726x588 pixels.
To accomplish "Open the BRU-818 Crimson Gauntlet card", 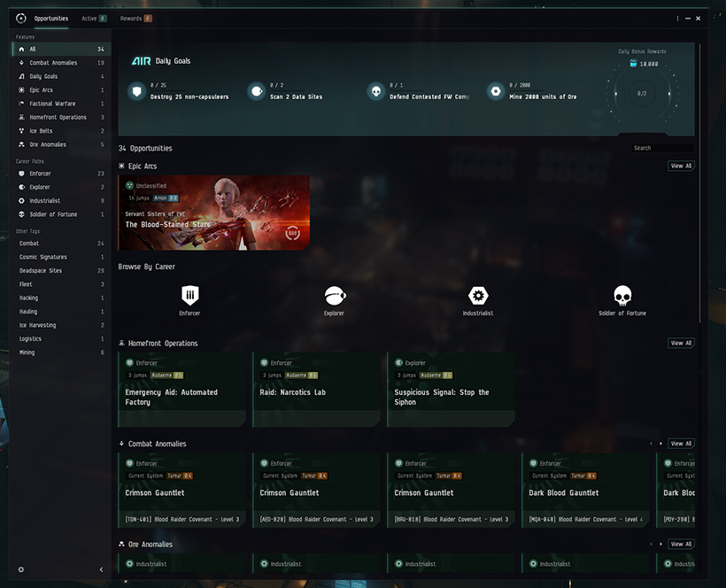I will coord(451,491).
